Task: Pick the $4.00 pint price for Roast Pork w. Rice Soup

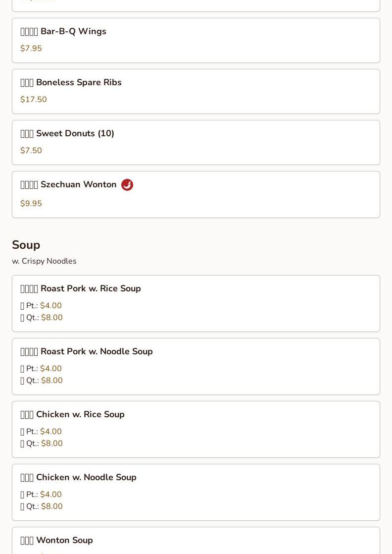Action: click(51, 306)
